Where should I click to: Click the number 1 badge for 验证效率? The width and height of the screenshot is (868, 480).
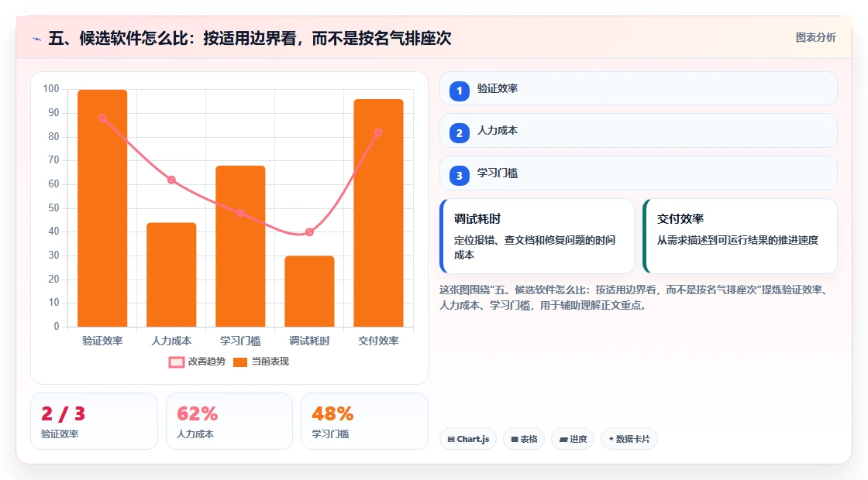pos(459,91)
